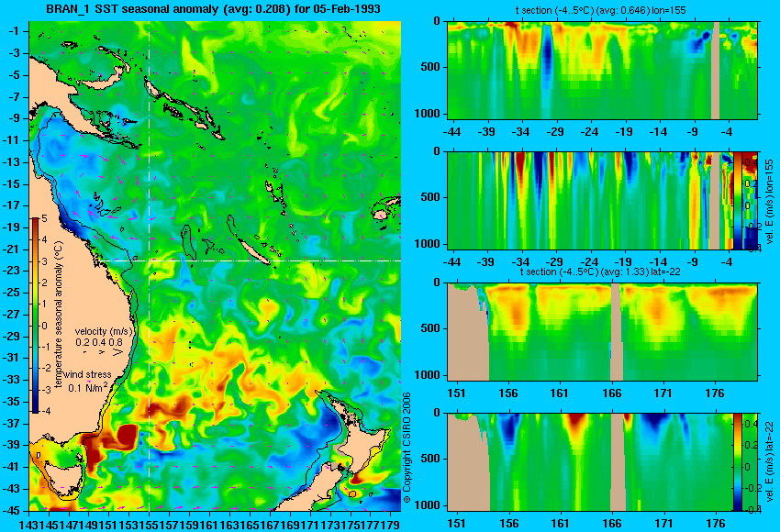Click '-29' on the lon=155 velocity section axis
This screenshot has height=532, width=780.
click(554, 262)
